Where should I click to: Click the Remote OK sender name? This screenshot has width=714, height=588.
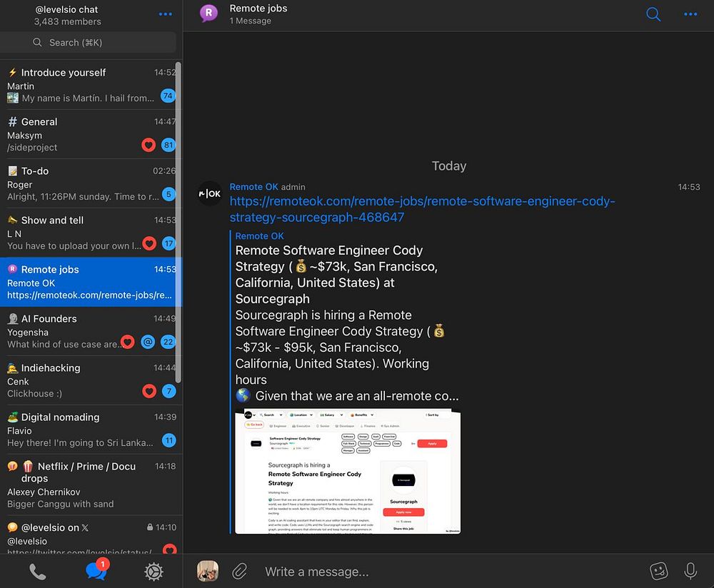tap(253, 186)
